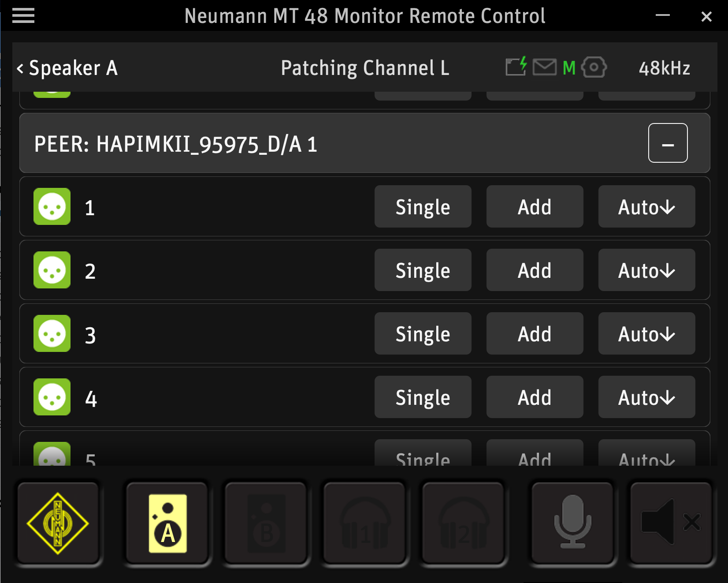
Task: Choose Auto patching for output 3
Action: 646,333
